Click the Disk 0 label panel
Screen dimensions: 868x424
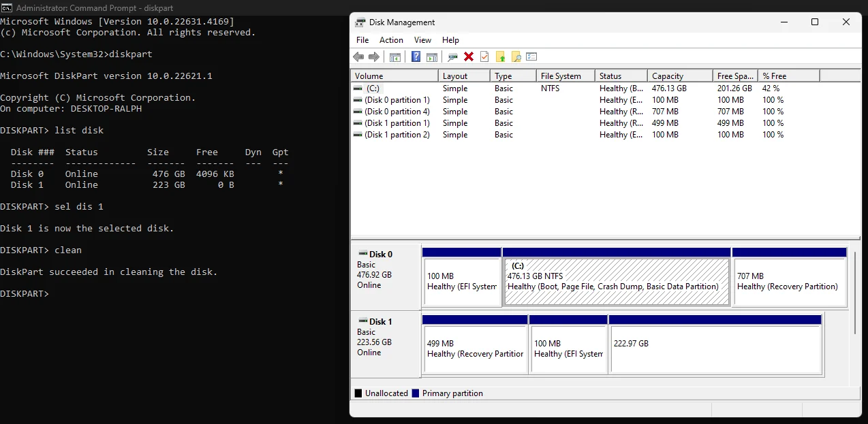[x=386, y=277]
